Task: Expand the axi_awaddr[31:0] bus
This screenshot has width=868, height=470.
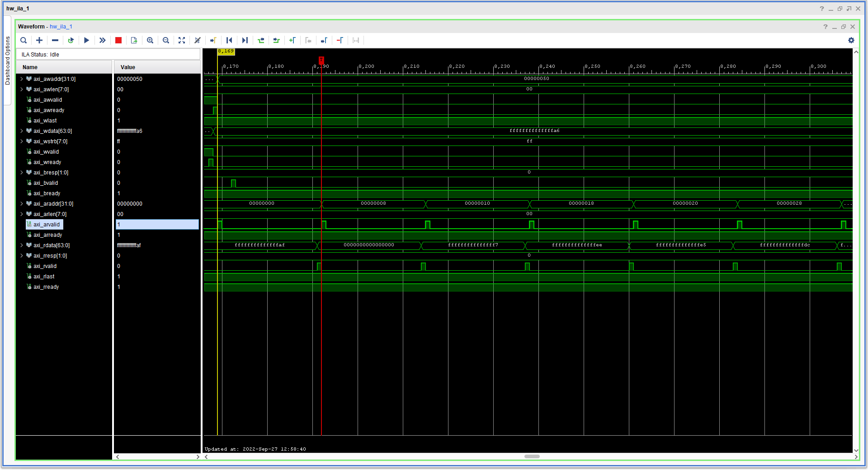Action: [21, 79]
